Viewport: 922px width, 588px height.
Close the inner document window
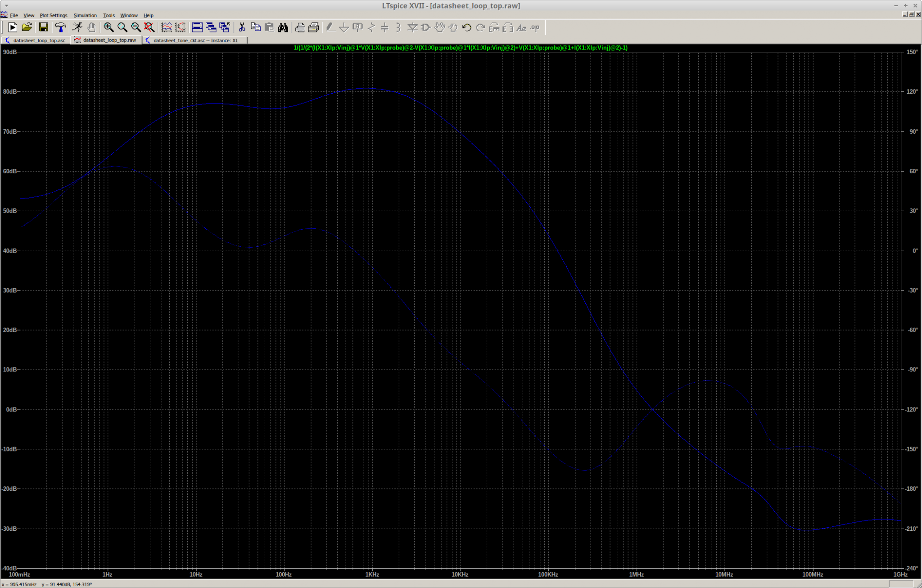[x=917, y=14]
